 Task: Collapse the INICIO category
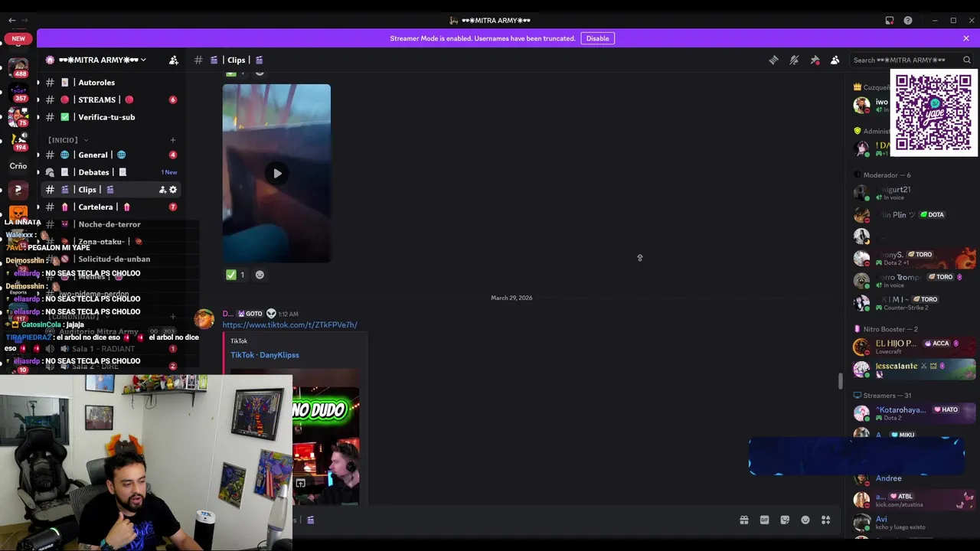tap(67, 140)
